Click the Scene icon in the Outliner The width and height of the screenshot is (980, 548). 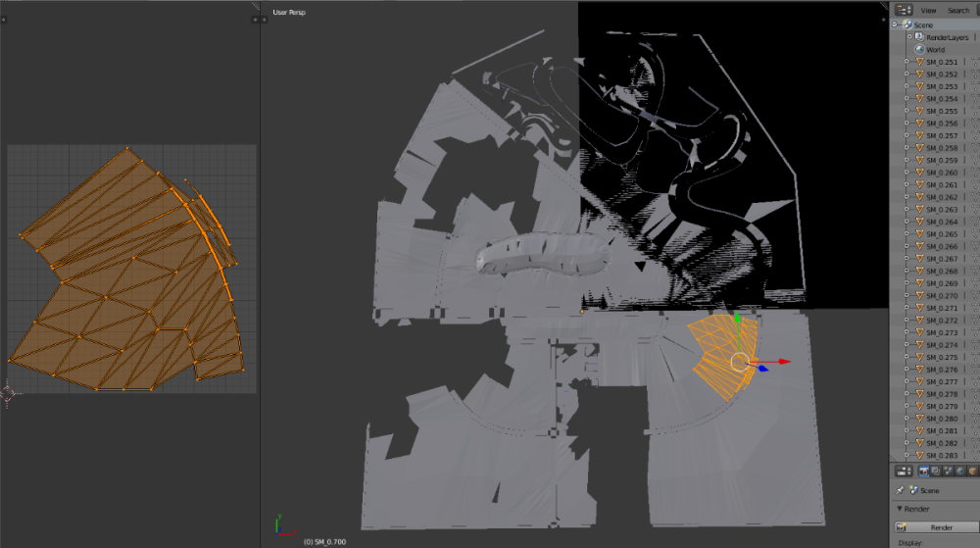pos(906,25)
